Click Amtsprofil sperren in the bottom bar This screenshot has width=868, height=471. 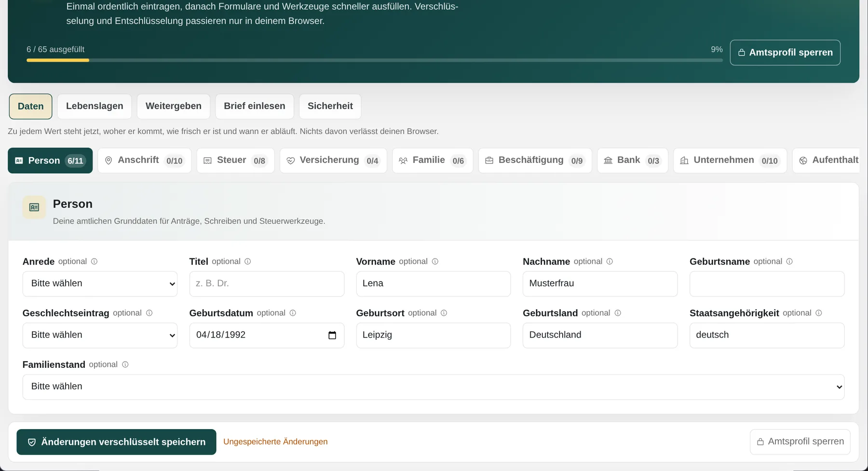click(800, 442)
